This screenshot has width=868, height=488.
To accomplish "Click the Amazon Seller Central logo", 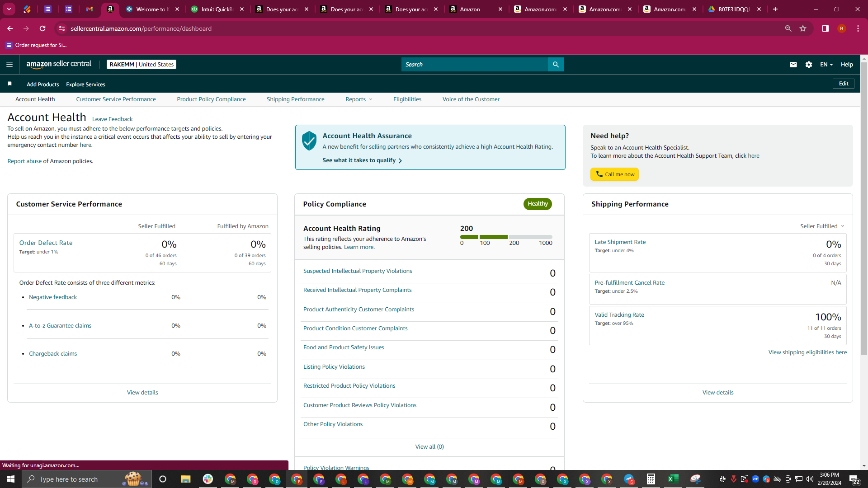I will click(59, 64).
